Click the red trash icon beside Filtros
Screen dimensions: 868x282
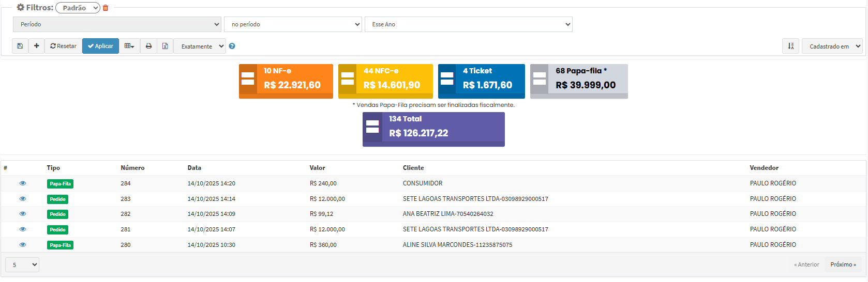(x=106, y=8)
